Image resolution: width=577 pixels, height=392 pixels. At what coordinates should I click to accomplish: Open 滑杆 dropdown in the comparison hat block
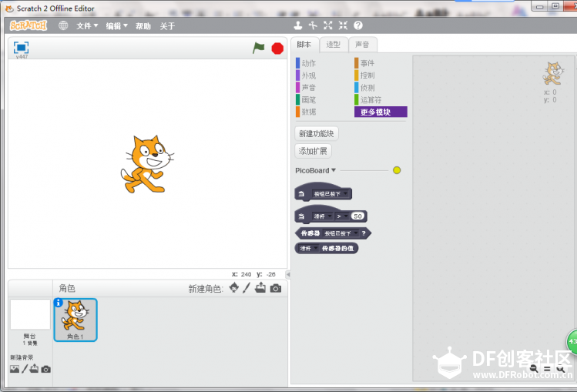click(x=323, y=216)
